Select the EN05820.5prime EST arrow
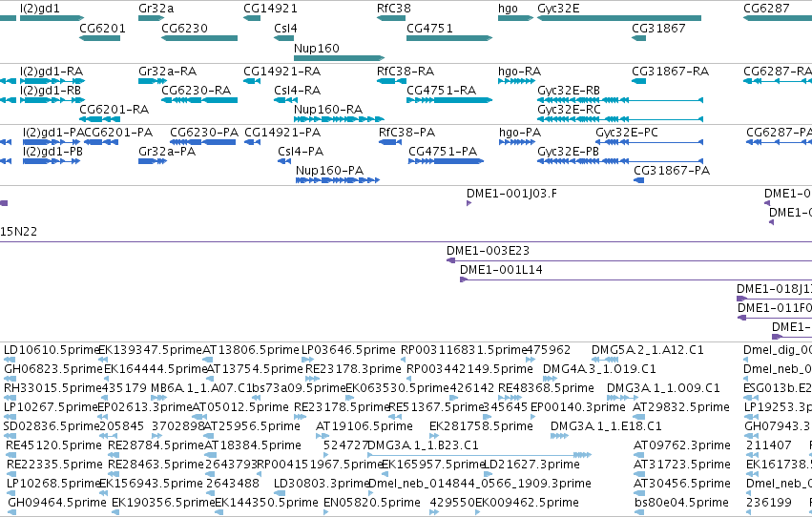The image size is (812, 517). tap(326, 512)
